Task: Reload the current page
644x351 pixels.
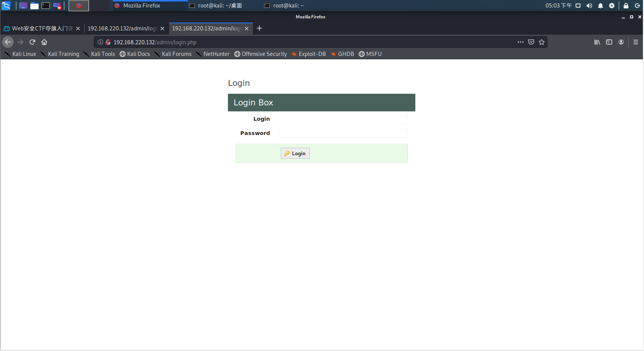Action: (x=32, y=42)
